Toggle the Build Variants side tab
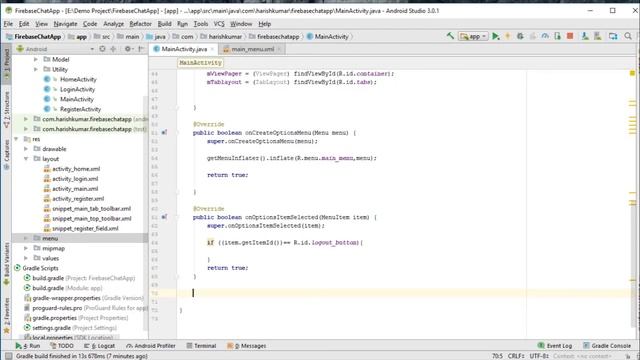The image size is (640, 360). (x=7, y=264)
